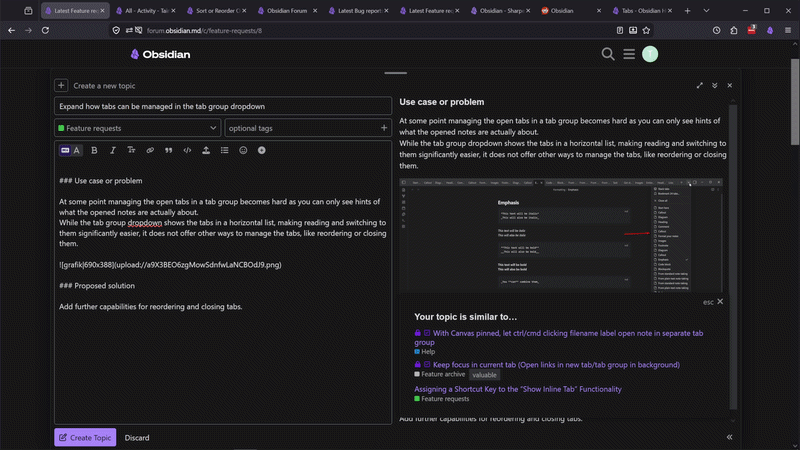The image size is (800, 450).
Task: Click the valuable tag
Action: coord(484,375)
